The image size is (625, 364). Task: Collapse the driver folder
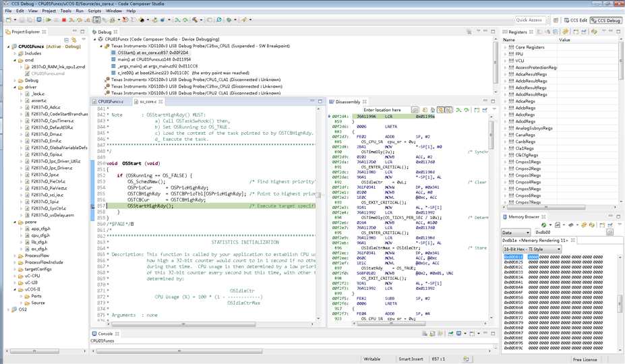tap(15, 88)
